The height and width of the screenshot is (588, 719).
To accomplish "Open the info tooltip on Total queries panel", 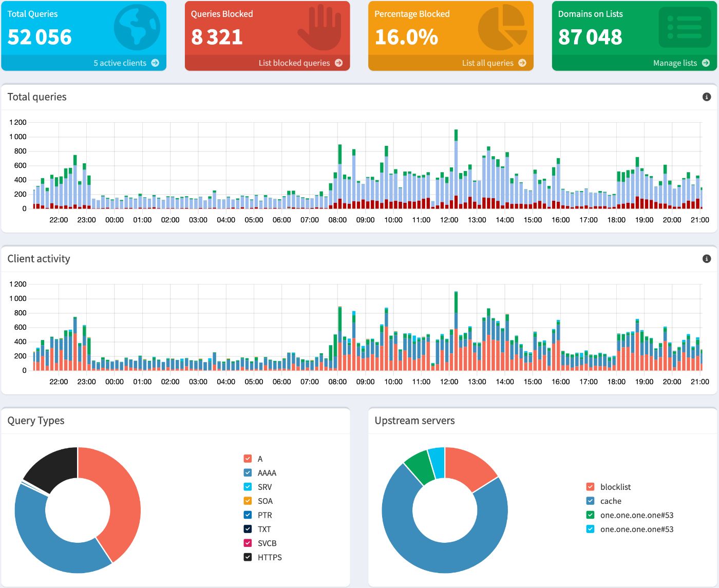I will pyautogui.click(x=707, y=97).
